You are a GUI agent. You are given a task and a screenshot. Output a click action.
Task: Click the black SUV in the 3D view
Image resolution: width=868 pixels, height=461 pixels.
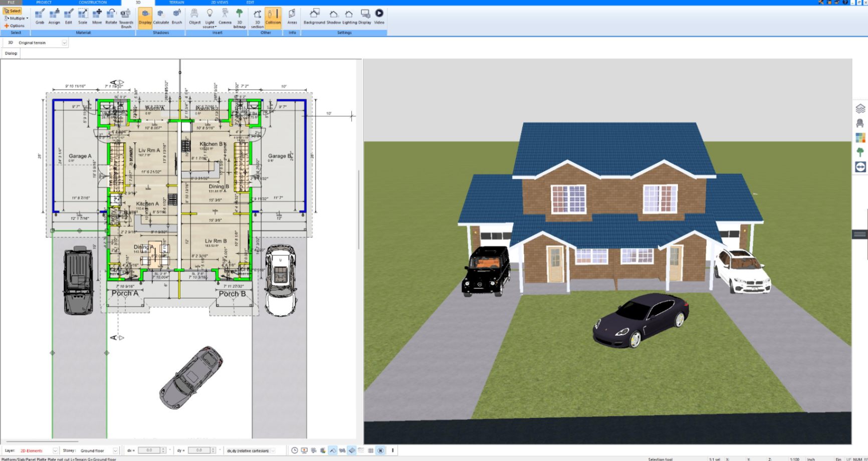(x=487, y=271)
